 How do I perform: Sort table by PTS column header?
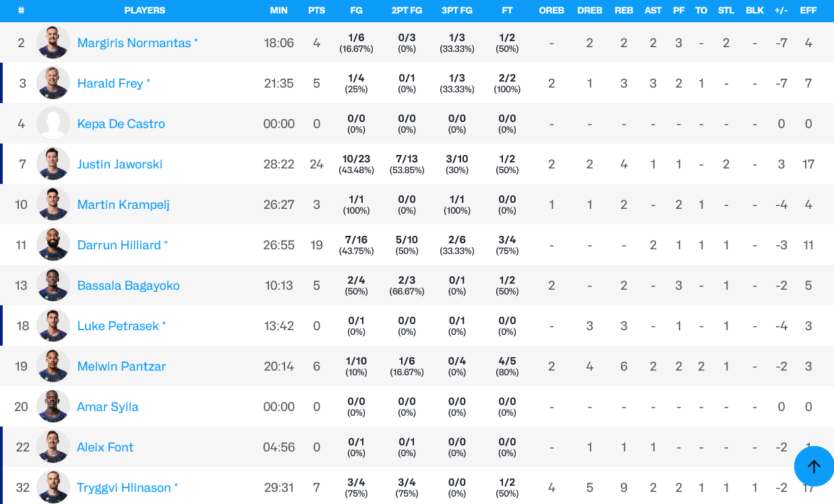[x=316, y=11]
